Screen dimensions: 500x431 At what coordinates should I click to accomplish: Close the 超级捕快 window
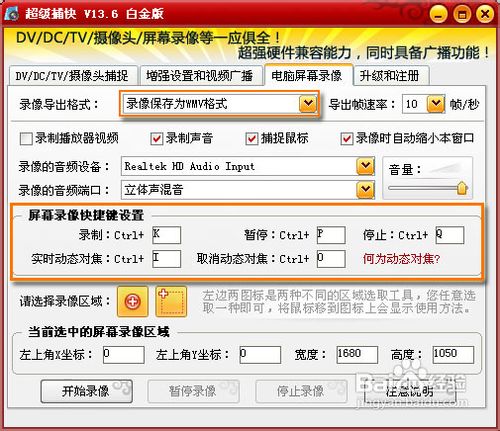tap(485, 14)
